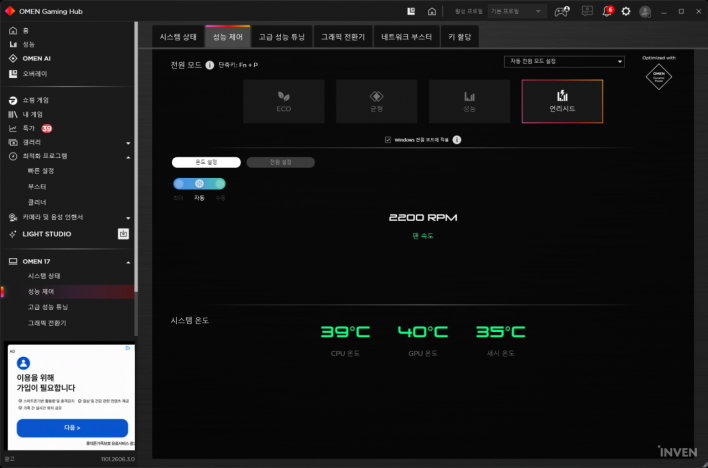Click info icon next to 전원 모드

(x=210, y=65)
